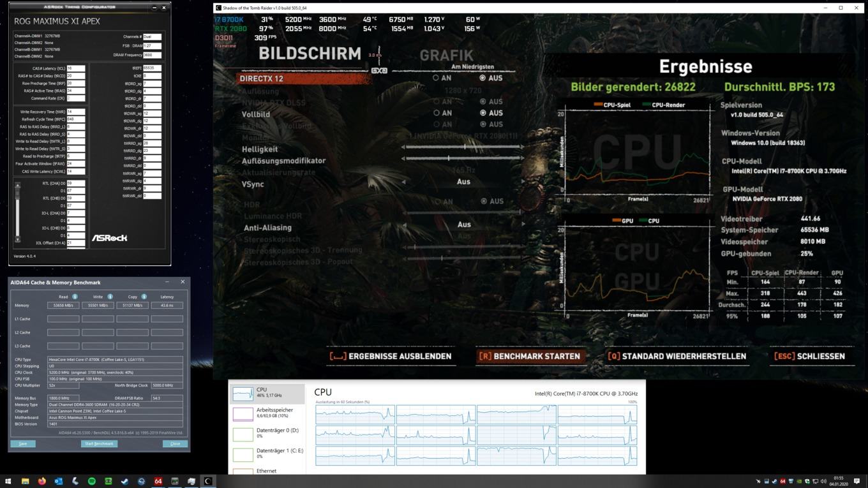Open Spotify from the taskbar
This screenshot has width=868, height=488.
coord(91,481)
